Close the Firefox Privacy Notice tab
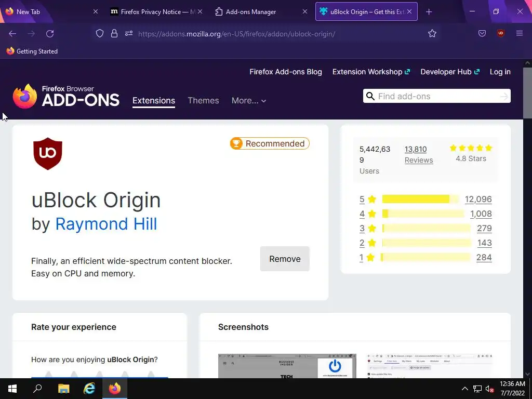This screenshot has height=399, width=532. click(x=200, y=11)
